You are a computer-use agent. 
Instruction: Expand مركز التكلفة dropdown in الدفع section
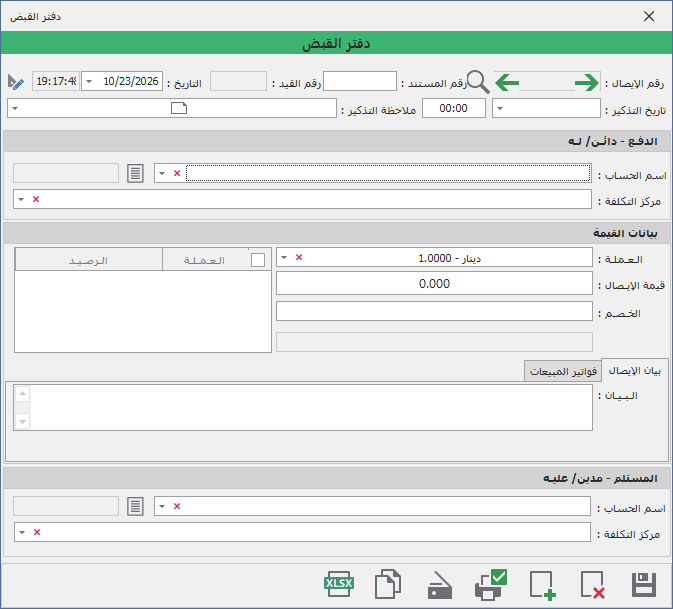tap(21, 199)
